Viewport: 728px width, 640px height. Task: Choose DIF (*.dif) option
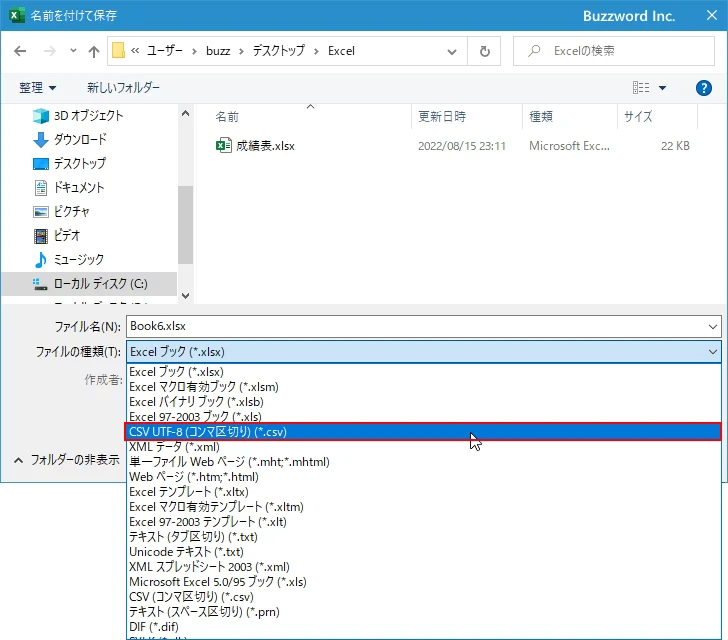(x=423, y=627)
